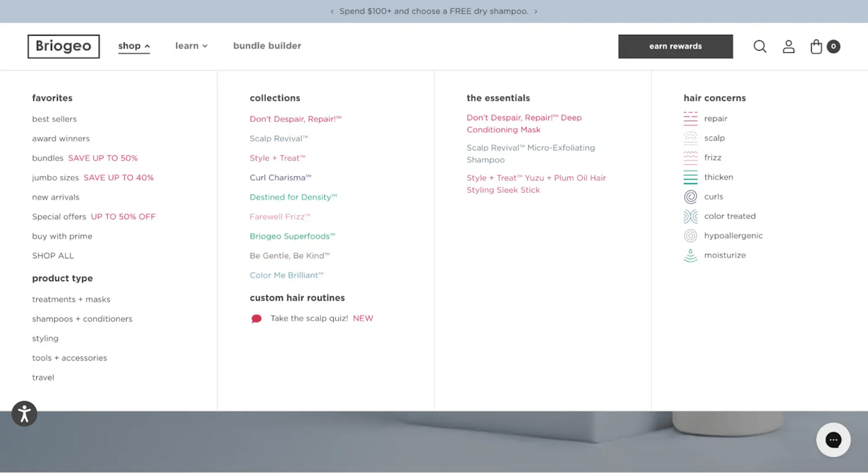
Task: Open shampoos + conditioners
Action: point(82,319)
